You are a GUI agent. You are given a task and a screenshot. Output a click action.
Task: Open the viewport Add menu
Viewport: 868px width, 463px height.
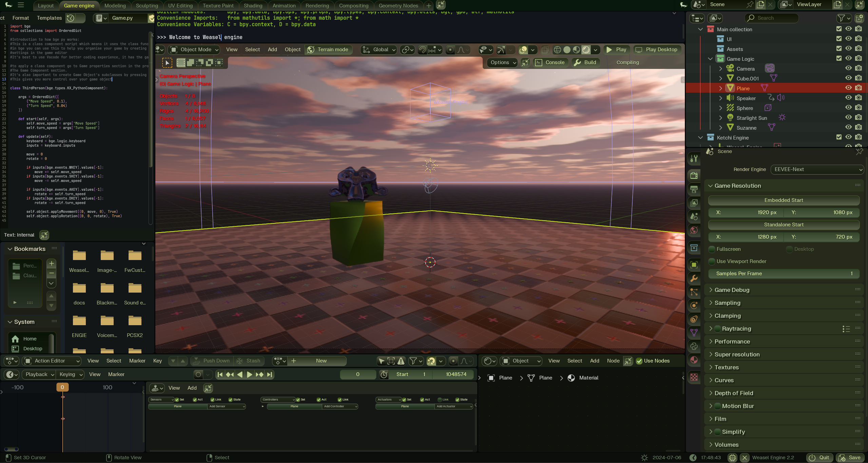pos(272,50)
